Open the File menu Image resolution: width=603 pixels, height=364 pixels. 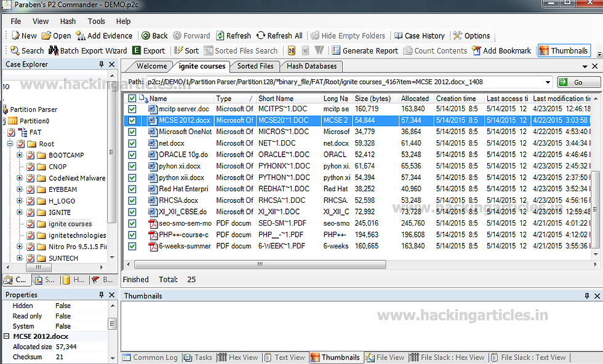coord(16,21)
